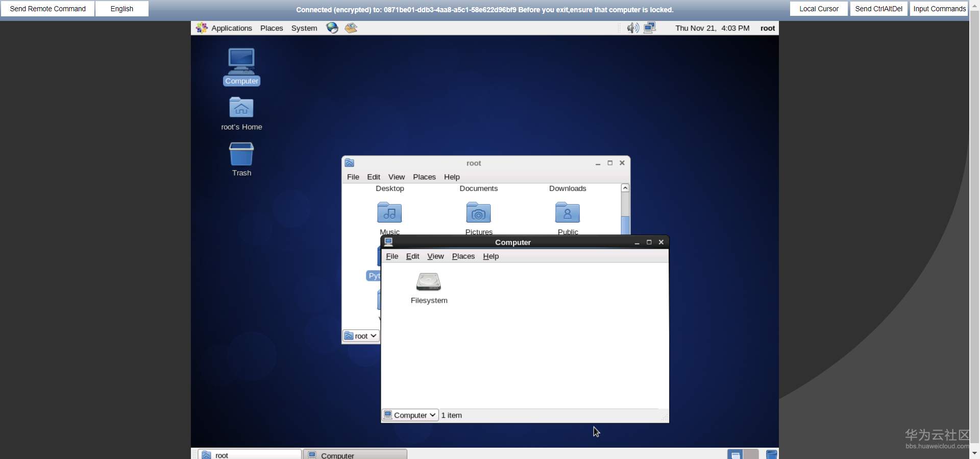Open the Places menu in top panel
The image size is (980, 459).
click(272, 28)
